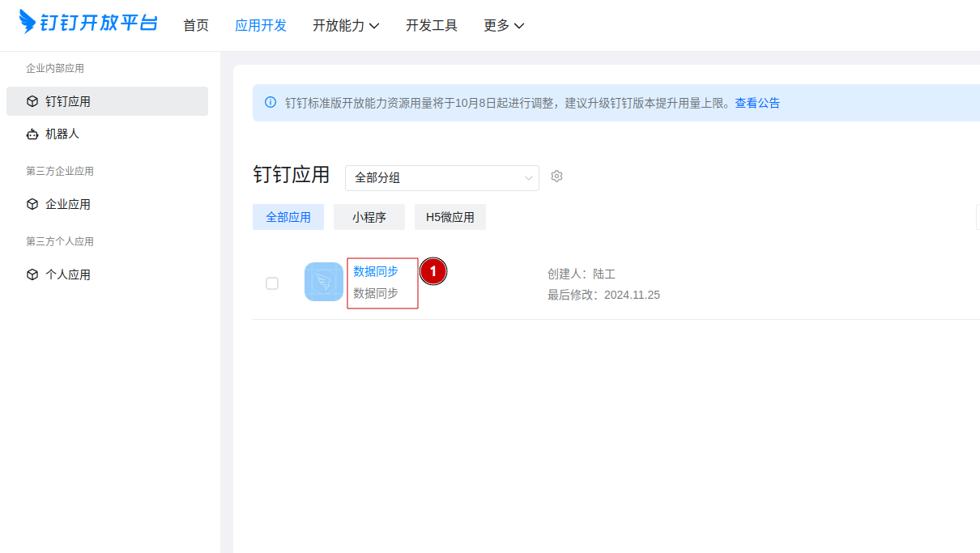Image resolution: width=980 pixels, height=553 pixels.
Task: Open the 数据同步 app name link
Action: (376, 271)
